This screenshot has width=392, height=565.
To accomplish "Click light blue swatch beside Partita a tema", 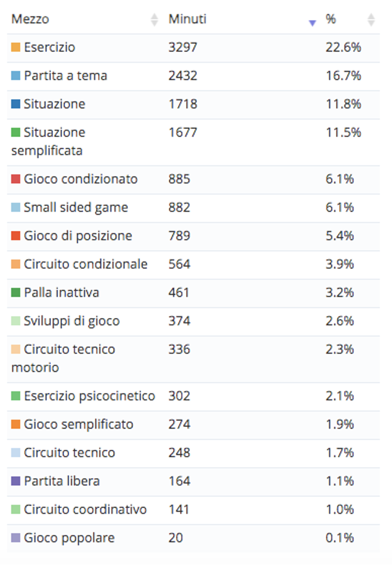I will tap(16, 76).
